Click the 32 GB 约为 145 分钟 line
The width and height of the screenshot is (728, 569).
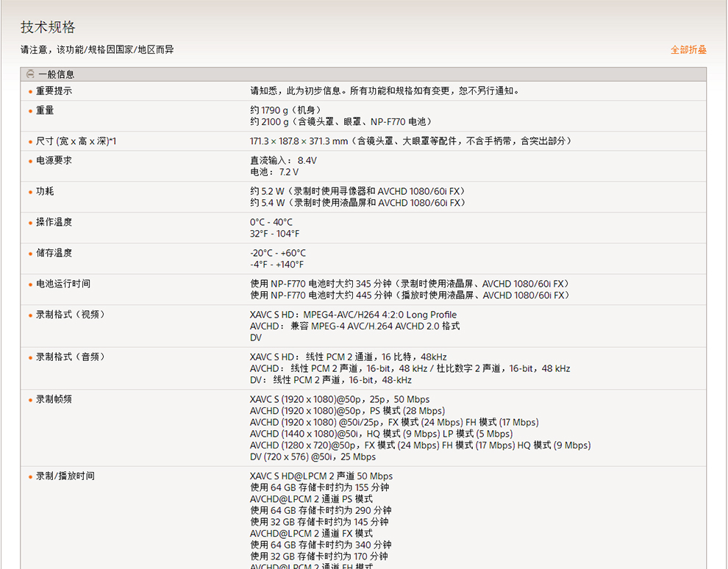point(319,522)
